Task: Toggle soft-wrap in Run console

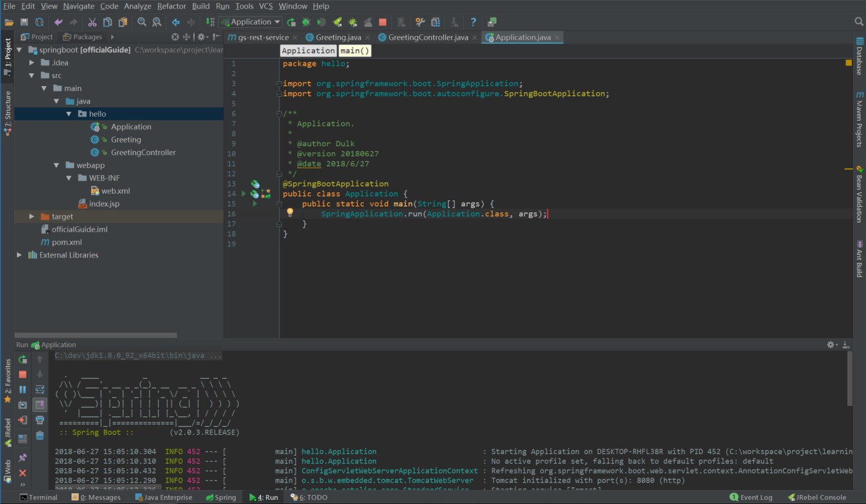Action: click(x=40, y=390)
